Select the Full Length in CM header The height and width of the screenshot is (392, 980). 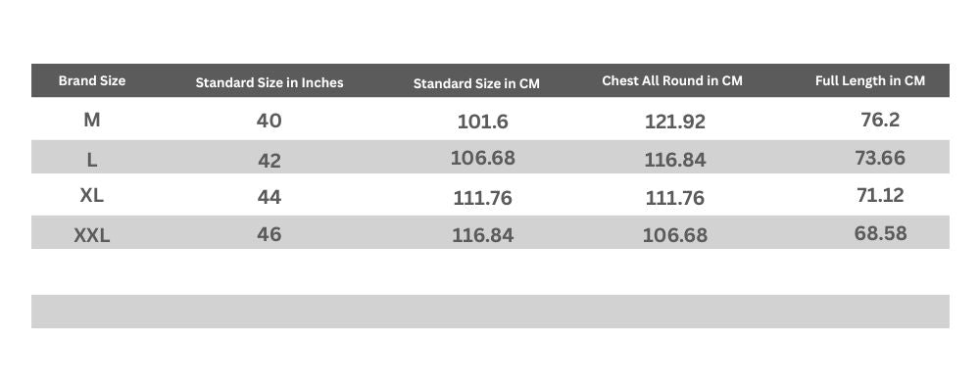tap(870, 80)
